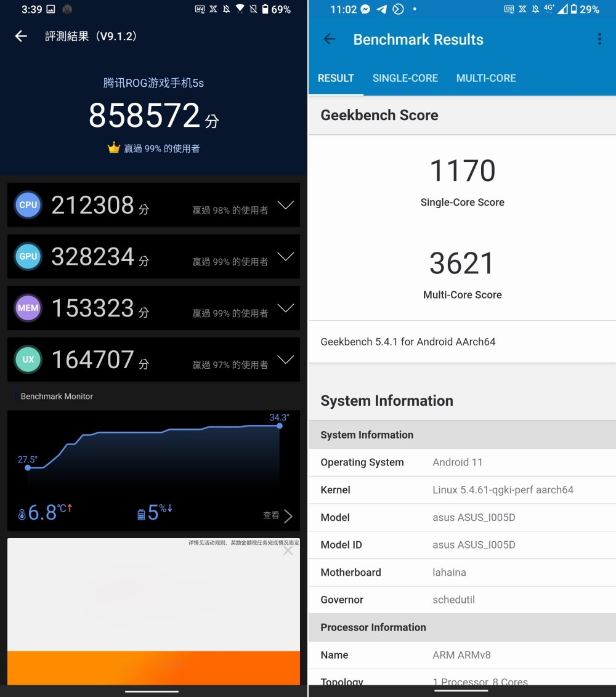Tap the 3:39 clock in left status bar

pos(31,9)
